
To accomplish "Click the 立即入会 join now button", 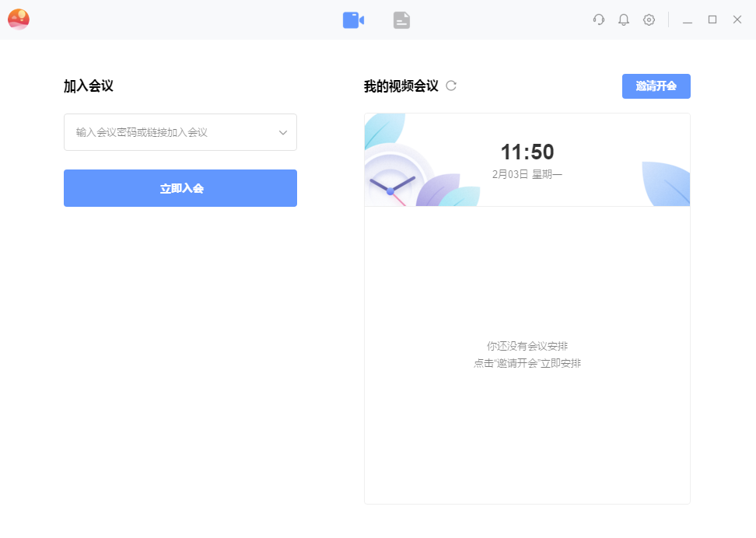I will coord(180,188).
